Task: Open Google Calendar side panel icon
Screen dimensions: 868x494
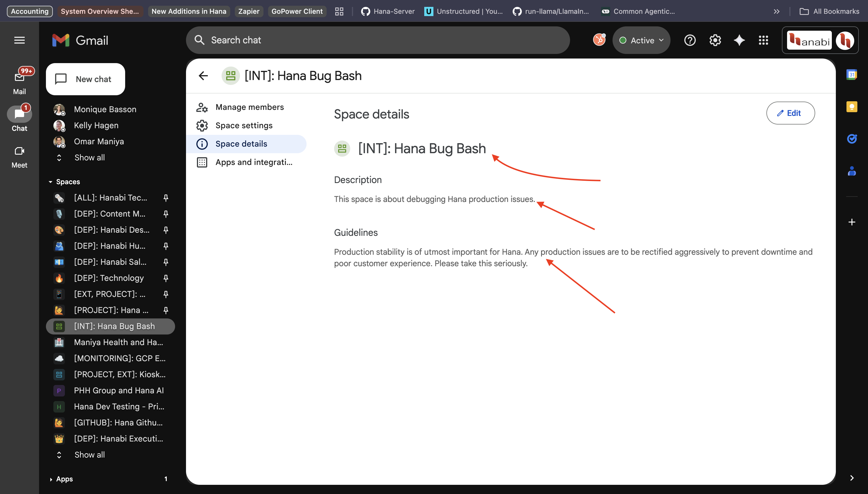Action: (851, 75)
